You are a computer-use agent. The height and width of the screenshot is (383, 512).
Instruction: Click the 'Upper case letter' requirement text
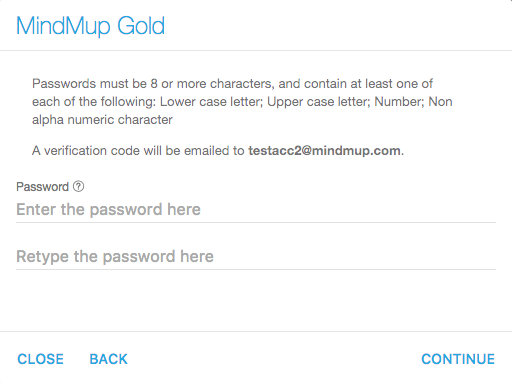pyautogui.click(x=318, y=102)
